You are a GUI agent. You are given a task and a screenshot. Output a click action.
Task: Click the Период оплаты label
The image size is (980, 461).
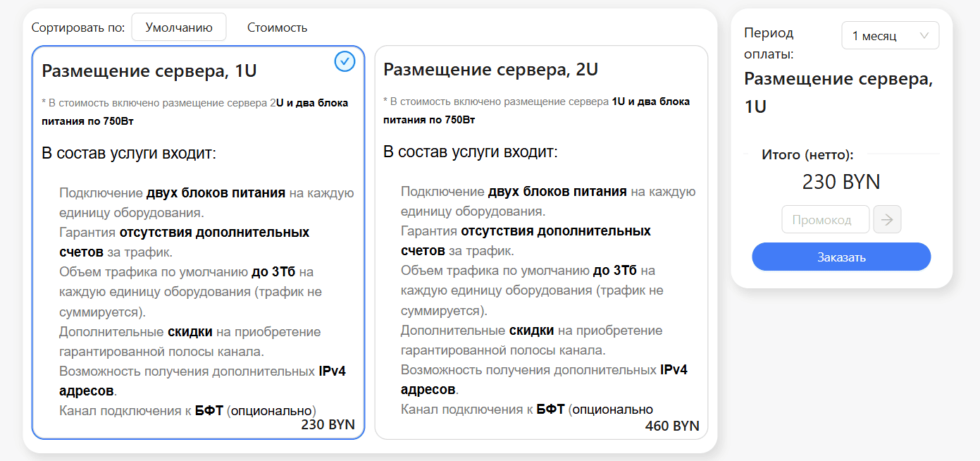pyautogui.click(x=769, y=43)
